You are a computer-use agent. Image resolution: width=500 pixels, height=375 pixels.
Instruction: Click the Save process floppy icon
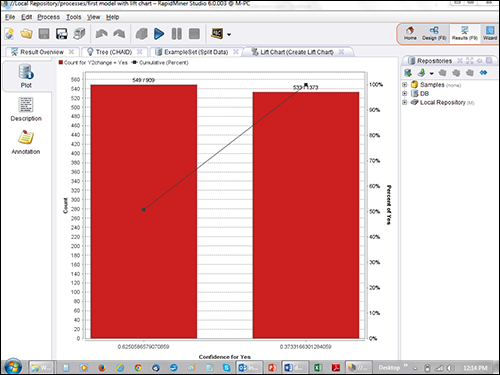click(x=44, y=34)
